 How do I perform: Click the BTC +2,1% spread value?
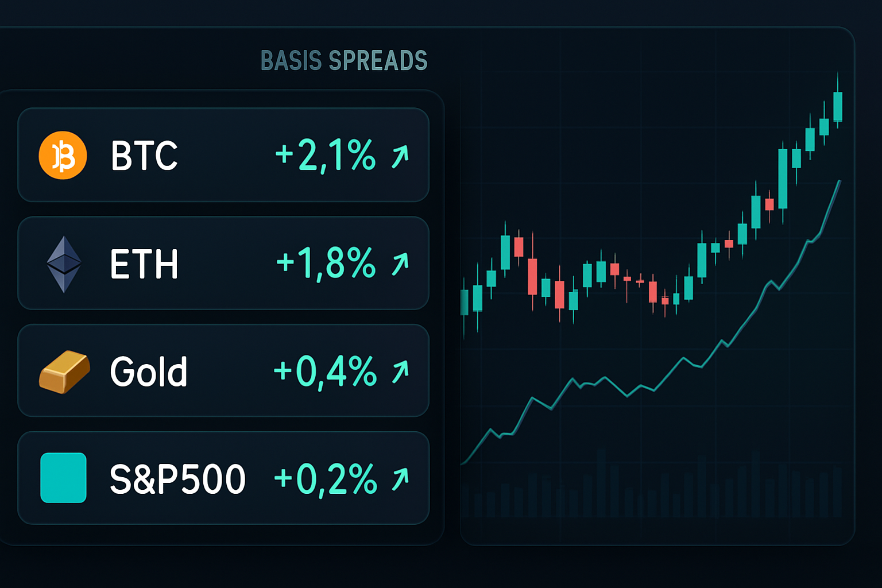325,156
